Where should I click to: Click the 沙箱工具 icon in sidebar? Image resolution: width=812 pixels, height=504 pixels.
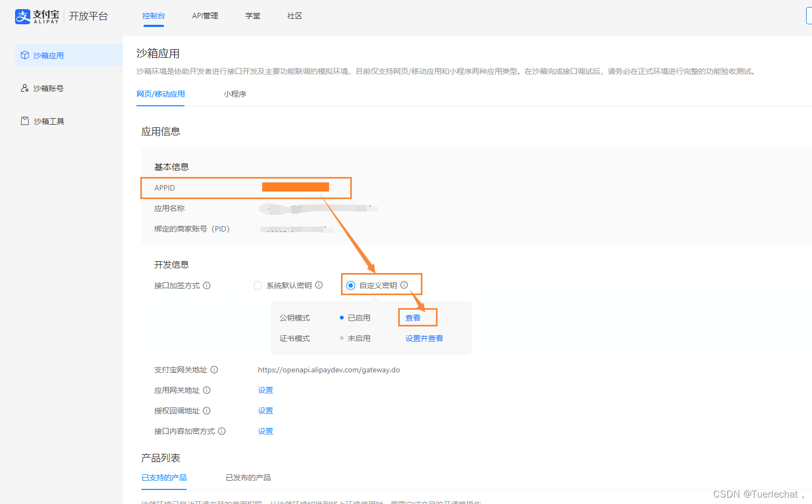coord(25,121)
